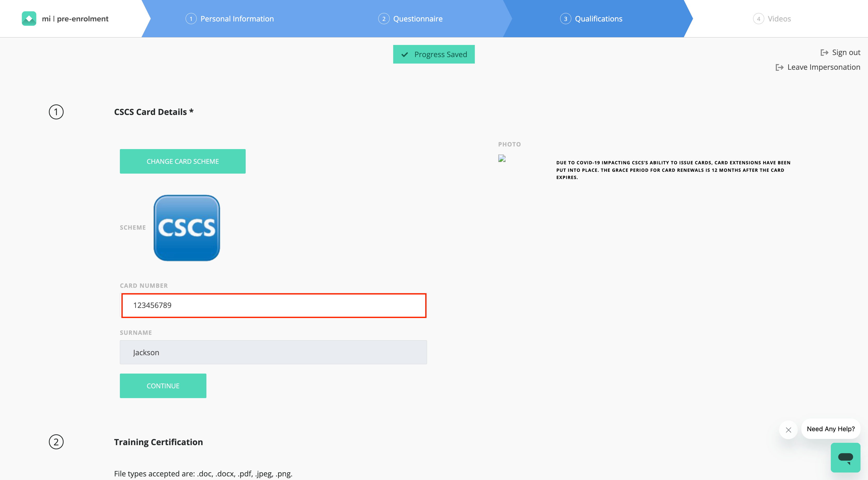This screenshot has height=480, width=868.
Task: Click the Surname field containing Jackson
Action: (x=273, y=352)
